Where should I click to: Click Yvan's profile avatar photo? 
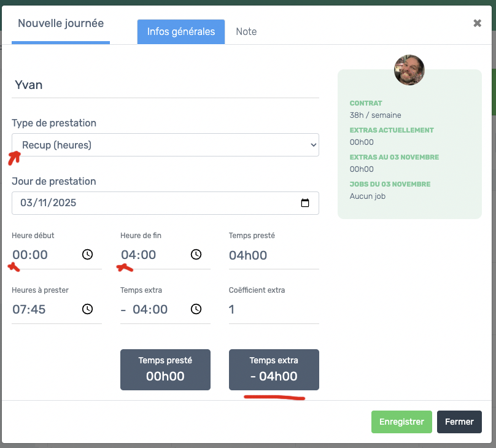[409, 70]
